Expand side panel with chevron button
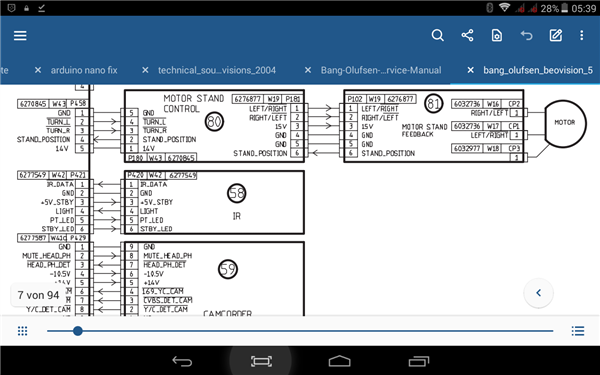 [x=538, y=293]
